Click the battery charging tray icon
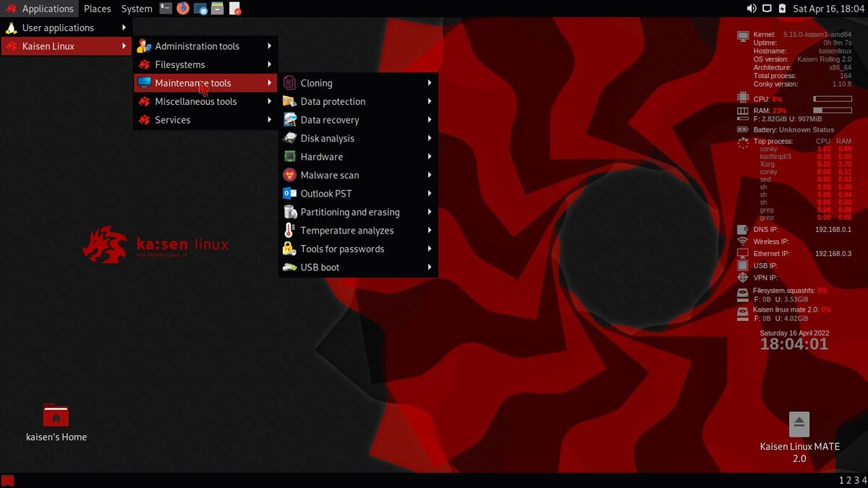Screen dimensions: 868x488 click(782, 9)
